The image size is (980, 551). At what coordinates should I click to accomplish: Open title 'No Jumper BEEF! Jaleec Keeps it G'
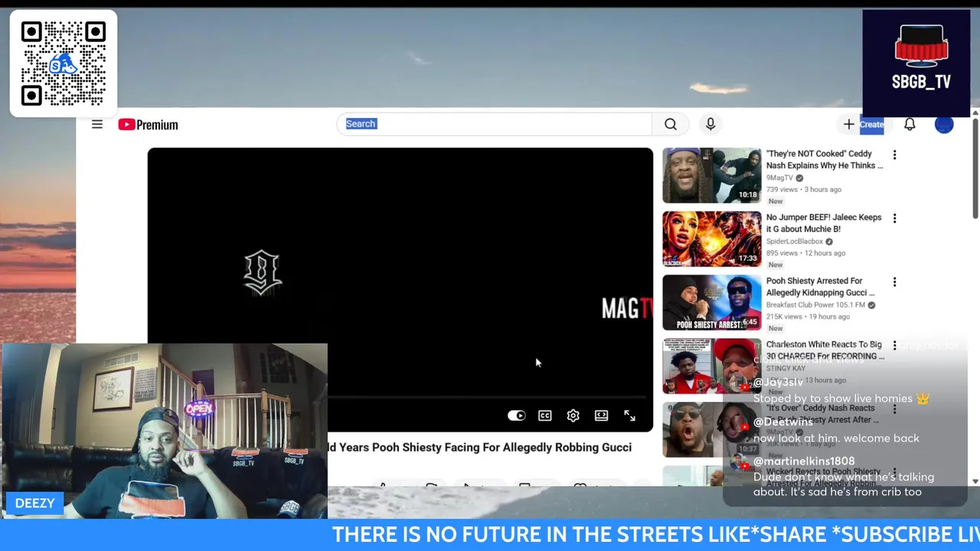click(x=824, y=223)
